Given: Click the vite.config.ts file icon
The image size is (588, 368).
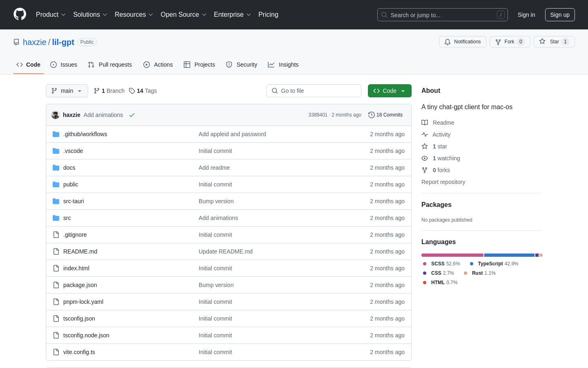Looking at the screenshot, I should pos(56,352).
